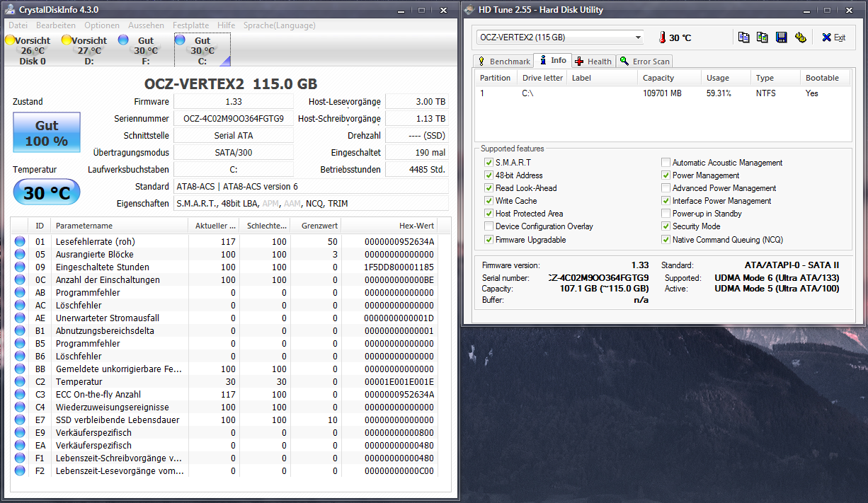This screenshot has width=868, height=503.
Task: Select partition 1 row C:\ in HD Tune
Action: pyautogui.click(x=663, y=93)
